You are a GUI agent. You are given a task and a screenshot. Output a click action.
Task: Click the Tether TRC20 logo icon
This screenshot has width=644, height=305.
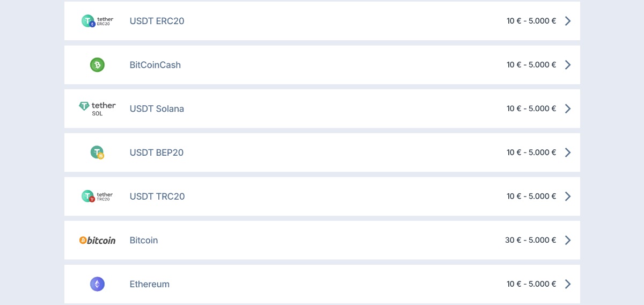pos(97,197)
